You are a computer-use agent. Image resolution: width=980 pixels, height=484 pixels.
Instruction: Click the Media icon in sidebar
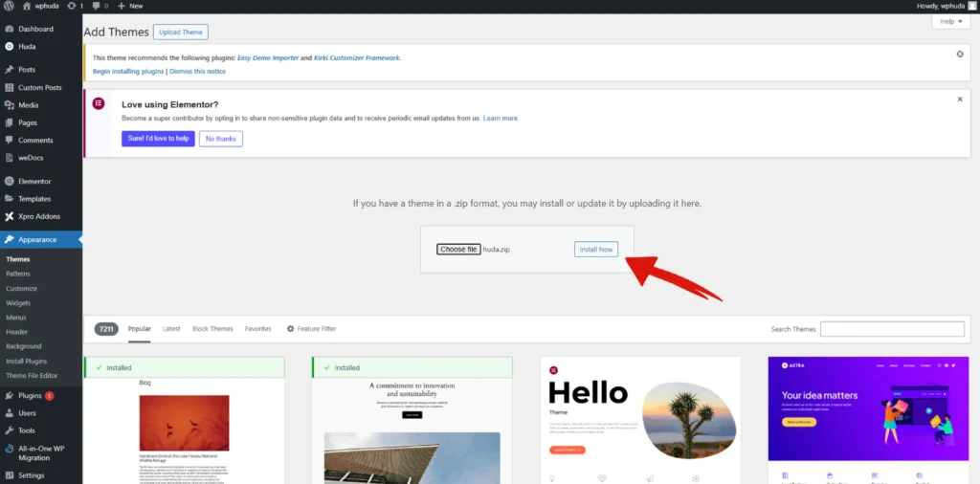coord(10,105)
